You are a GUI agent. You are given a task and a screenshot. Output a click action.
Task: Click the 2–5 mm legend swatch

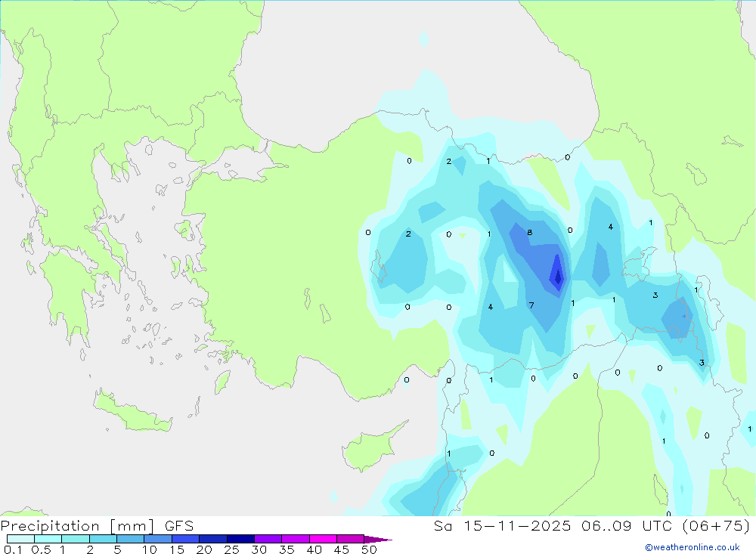coord(103,539)
